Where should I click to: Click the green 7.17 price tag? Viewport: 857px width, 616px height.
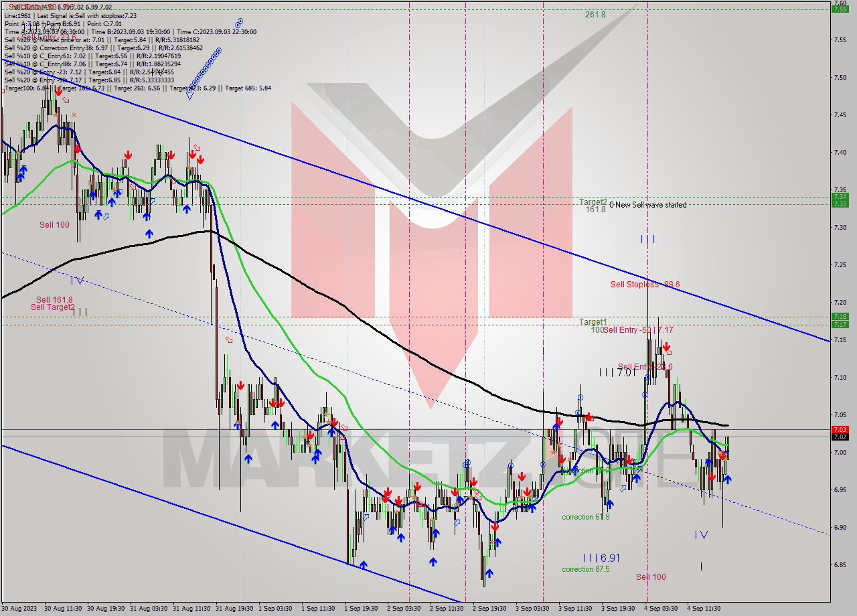(840, 325)
